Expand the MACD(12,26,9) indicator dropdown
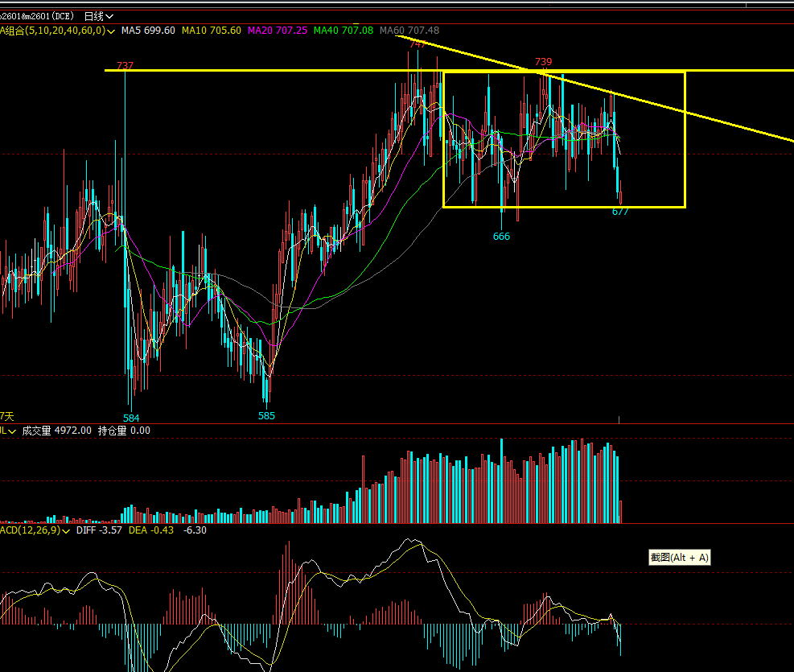The width and height of the screenshot is (794, 672). tap(66, 530)
